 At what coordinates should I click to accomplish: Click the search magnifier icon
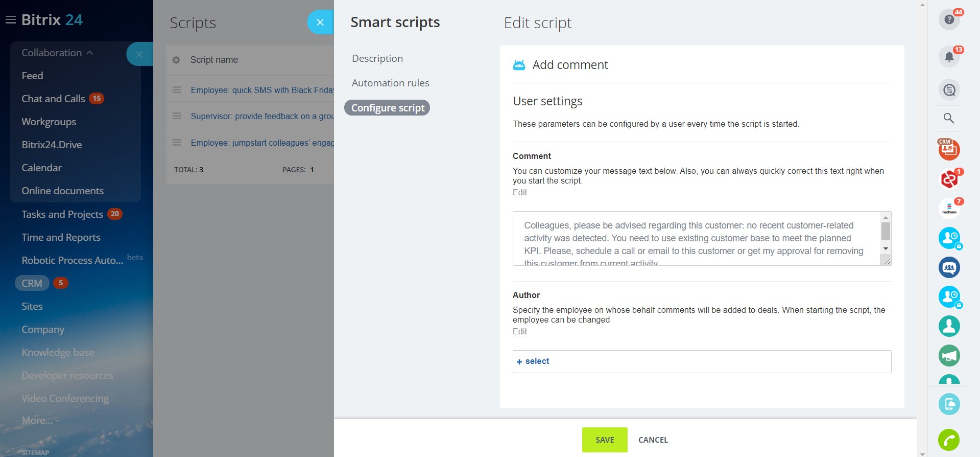[x=949, y=118]
